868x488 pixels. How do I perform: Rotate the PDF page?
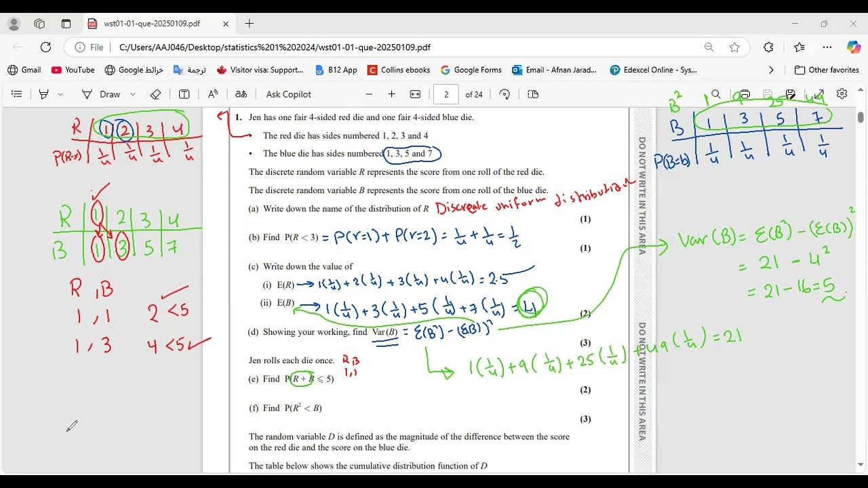point(505,94)
